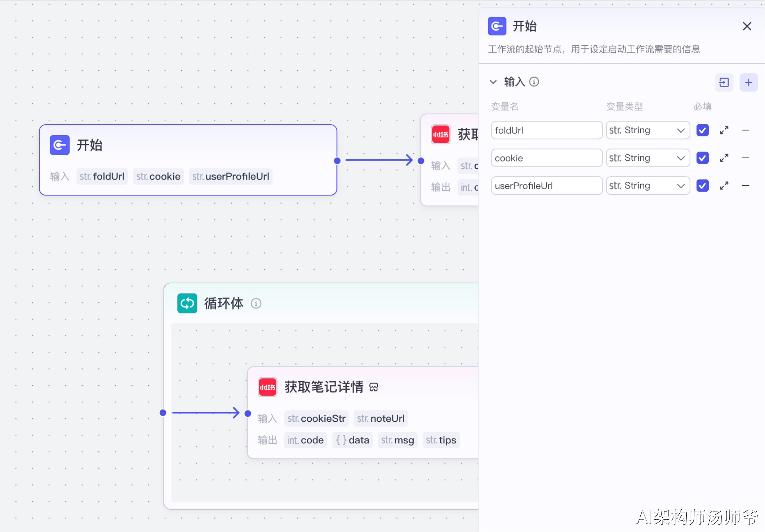
Task: Click the import icon in the input section
Action: [x=724, y=83]
